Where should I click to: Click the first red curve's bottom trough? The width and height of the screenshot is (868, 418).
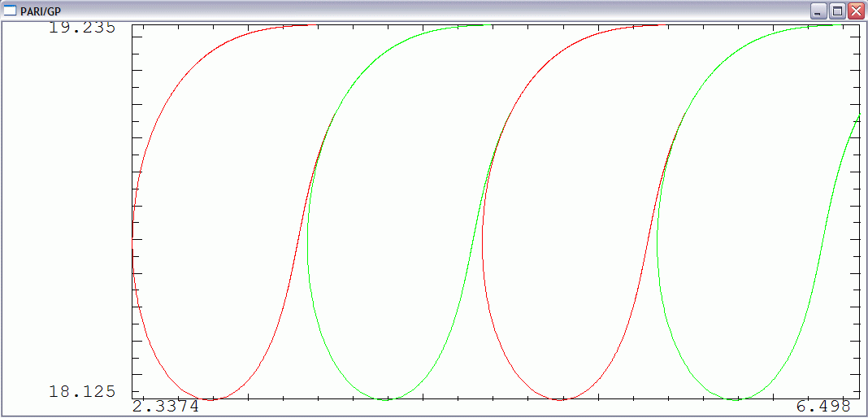coord(210,399)
